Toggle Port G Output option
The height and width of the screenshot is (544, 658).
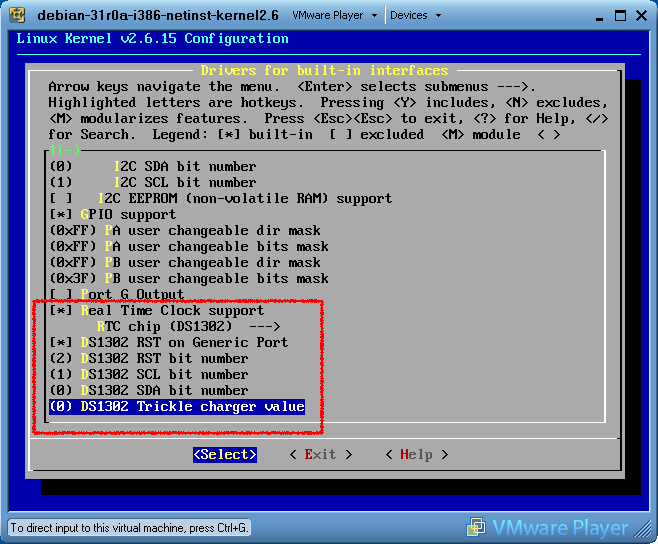point(117,294)
